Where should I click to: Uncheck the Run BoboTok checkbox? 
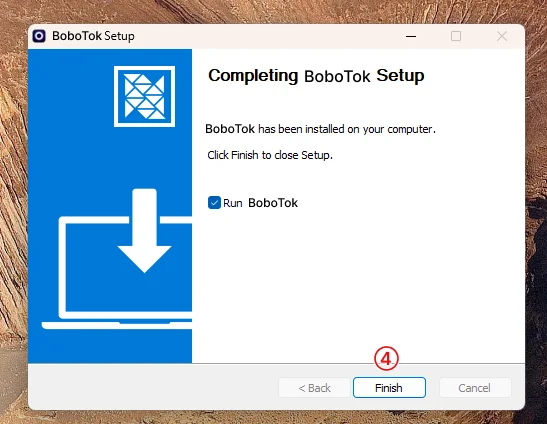214,203
